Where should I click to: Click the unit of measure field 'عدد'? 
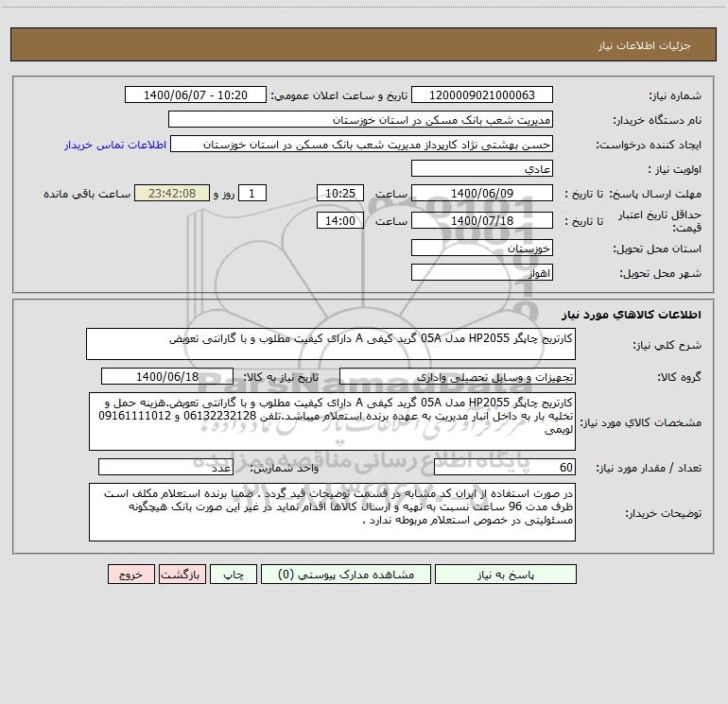165,468
